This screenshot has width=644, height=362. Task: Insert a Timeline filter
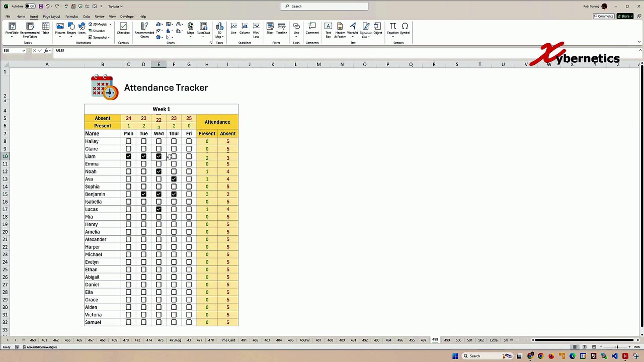pyautogui.click(x=281, y=29)
